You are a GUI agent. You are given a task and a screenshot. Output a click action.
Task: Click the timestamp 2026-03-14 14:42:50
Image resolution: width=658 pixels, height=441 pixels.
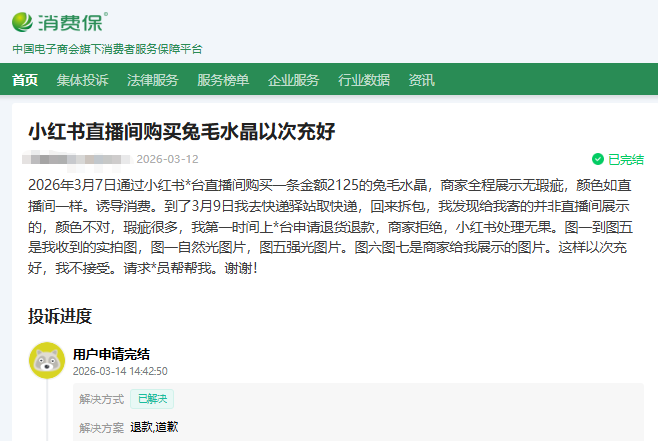pyautogui.click(x=120, y=371)
